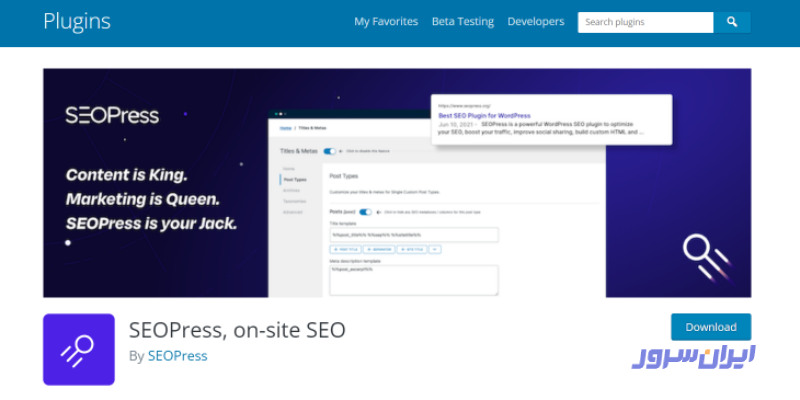Image resolution: width=800 pixels, height=400 pixels.
Task: Focus the Search plugins field
Action: (645, 22)
